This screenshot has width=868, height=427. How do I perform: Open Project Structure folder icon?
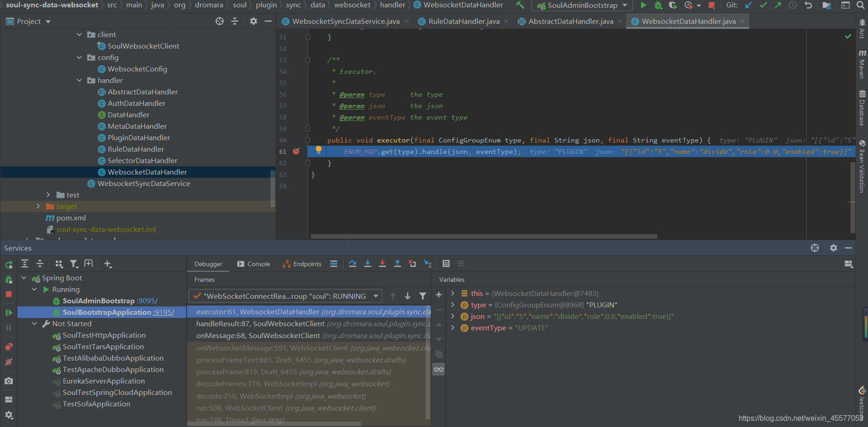[x=827, y=5]
